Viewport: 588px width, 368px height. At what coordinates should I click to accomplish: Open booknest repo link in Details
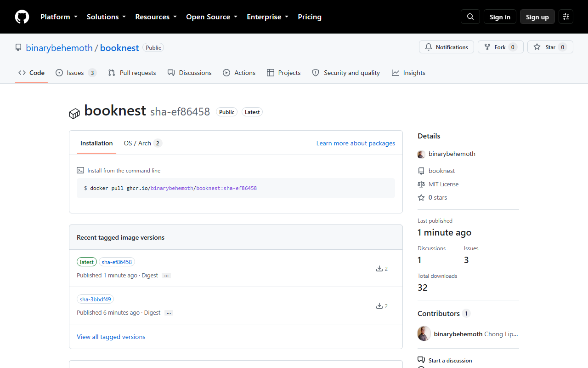[x=442, y=171]
